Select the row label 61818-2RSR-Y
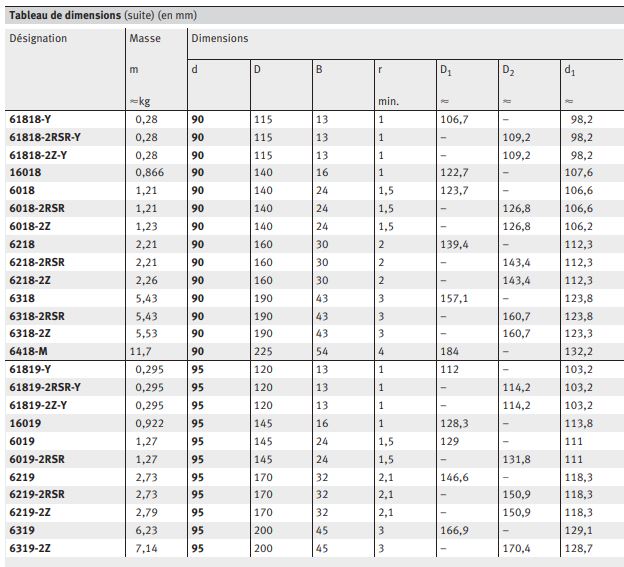This screenshot has height=567, width=624. (x=45, y=137)
